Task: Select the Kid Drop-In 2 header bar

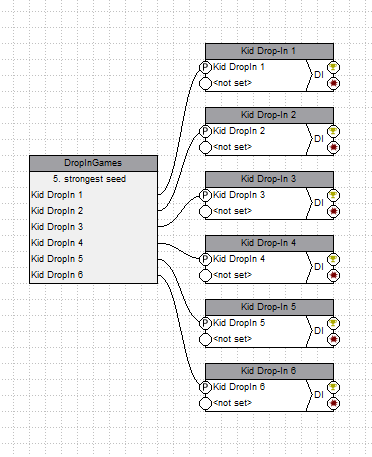Action: coord(269,115)
